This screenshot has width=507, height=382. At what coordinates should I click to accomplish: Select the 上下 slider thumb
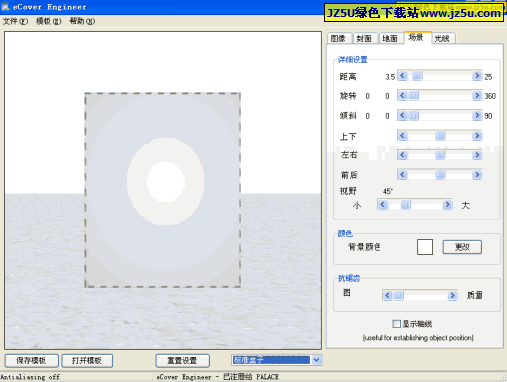pos(440,136)
